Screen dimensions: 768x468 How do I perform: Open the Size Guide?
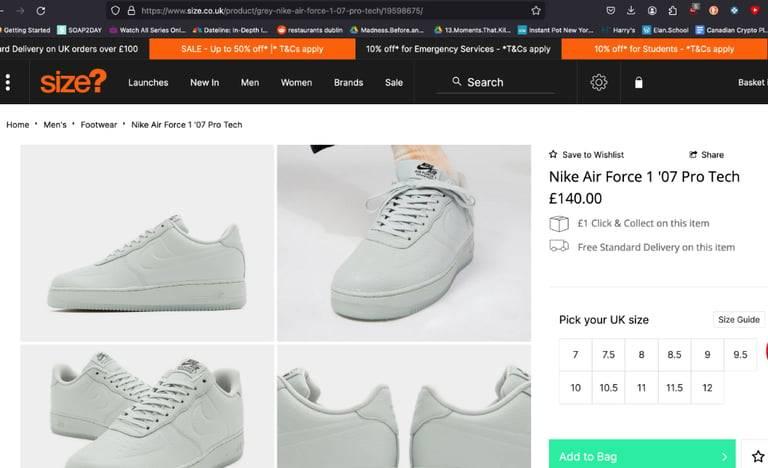(x=739, y=320)
